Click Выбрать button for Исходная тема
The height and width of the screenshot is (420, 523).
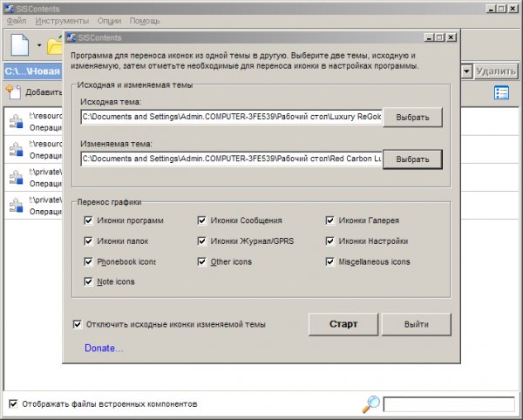pyautogui.click(x=412, y=118)
